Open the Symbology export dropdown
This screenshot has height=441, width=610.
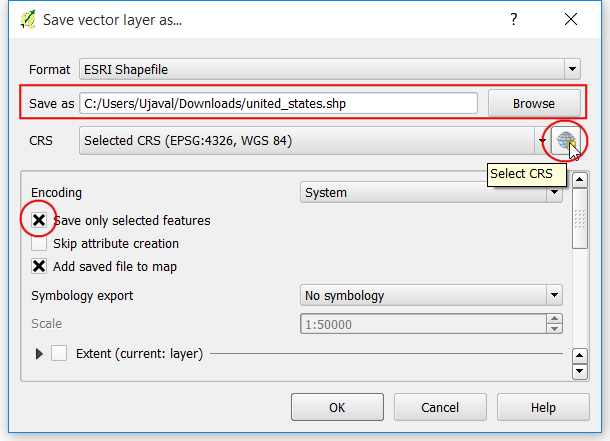(554, 295)
